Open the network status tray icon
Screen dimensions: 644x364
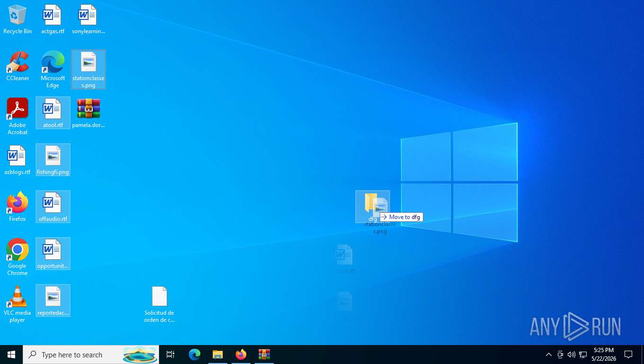[583, 355]
